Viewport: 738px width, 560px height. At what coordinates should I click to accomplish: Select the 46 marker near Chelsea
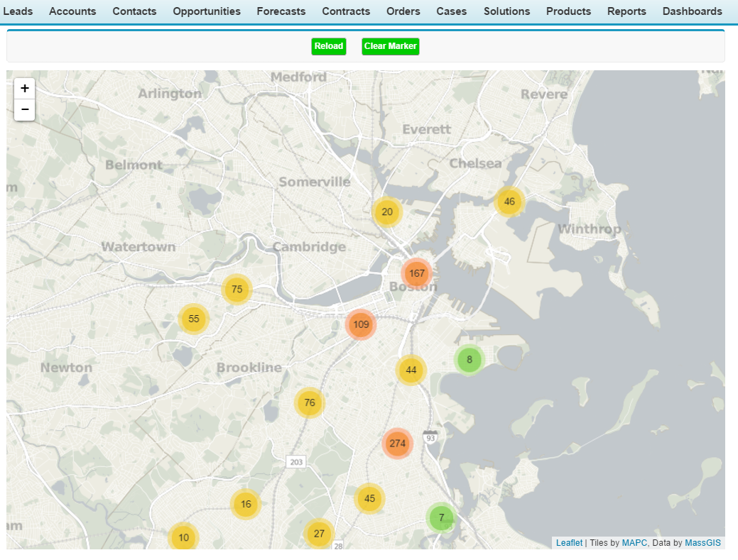point(509,202)
